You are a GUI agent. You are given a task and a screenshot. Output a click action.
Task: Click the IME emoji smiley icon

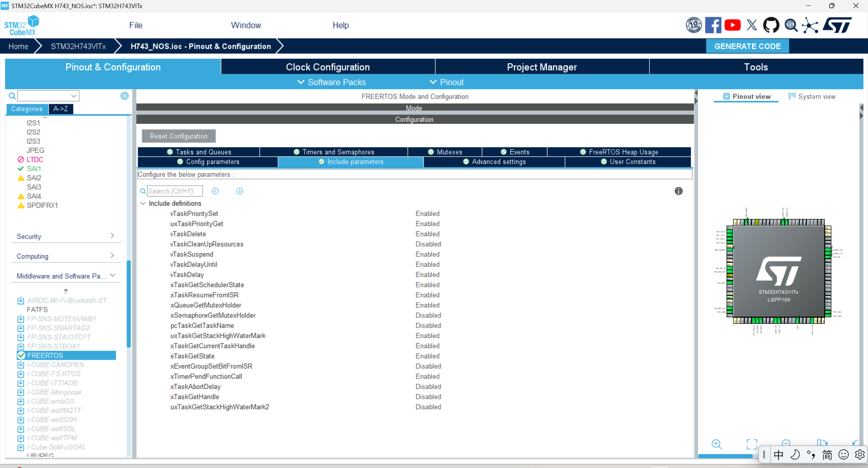pos(843,454)
